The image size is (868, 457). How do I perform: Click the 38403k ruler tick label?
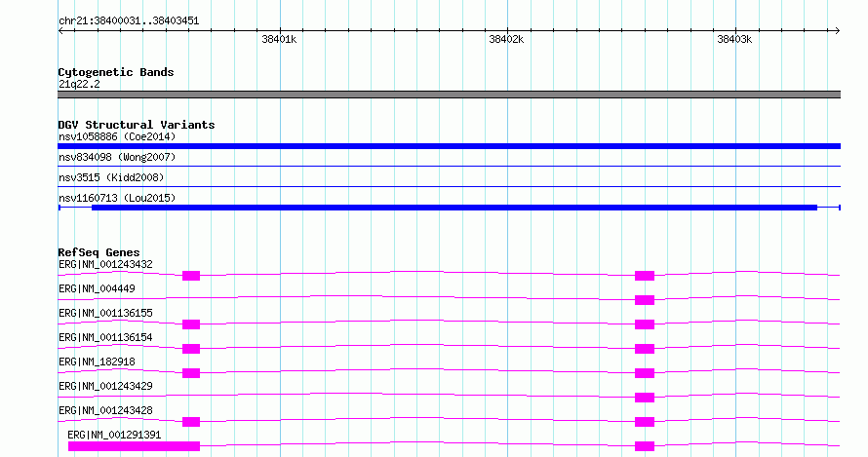click(734, 39)
